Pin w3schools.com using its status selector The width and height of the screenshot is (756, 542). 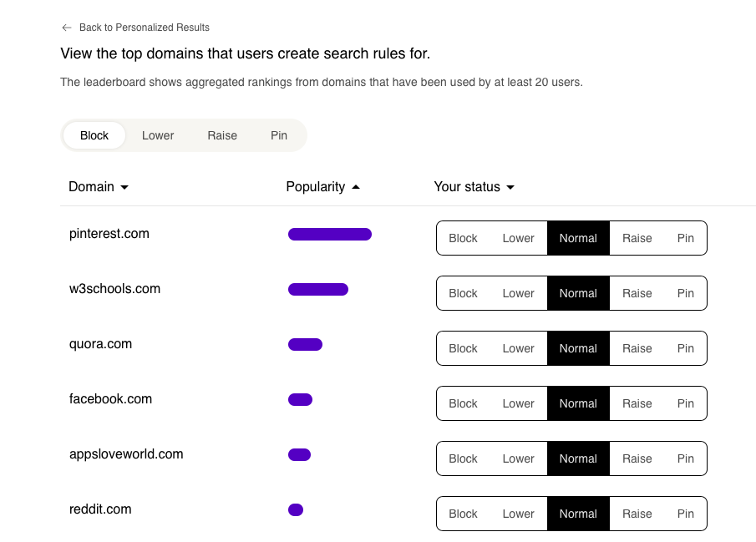click(x=685, y=292)
